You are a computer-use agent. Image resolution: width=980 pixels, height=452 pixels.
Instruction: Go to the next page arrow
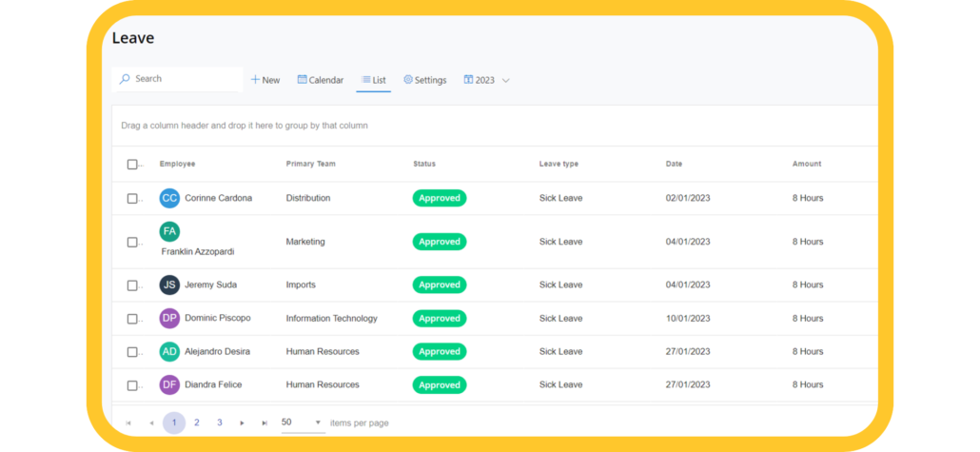coord(242,423)
